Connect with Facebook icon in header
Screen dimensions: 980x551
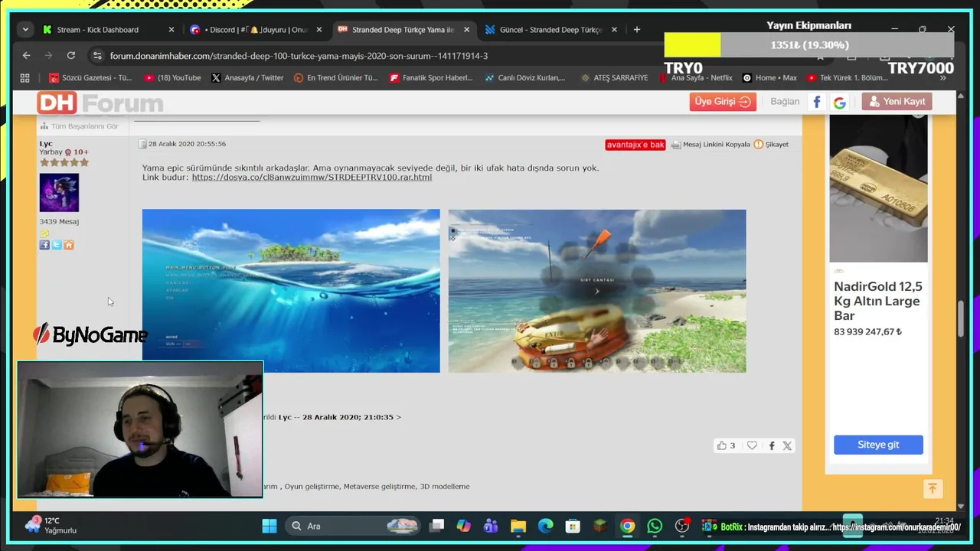tap(817, 102)
